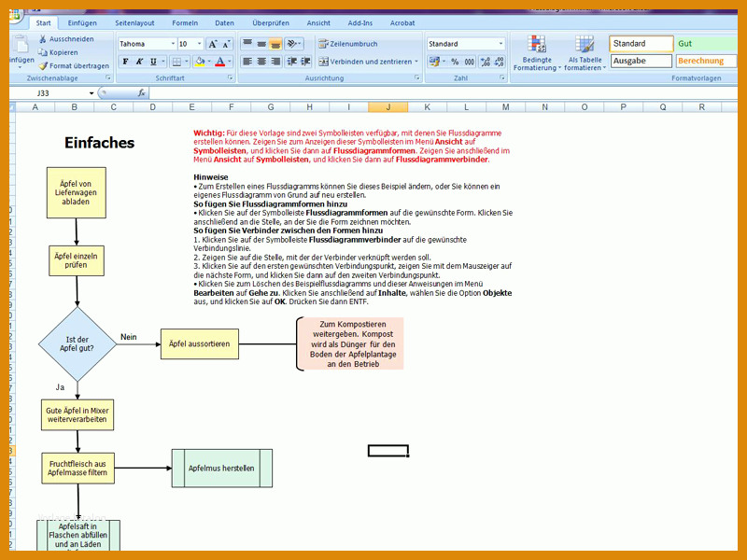The height and width of the screenshot is (560, 747).
Task: Click the Kopieren copy icon
Action: click(x=42, y=52)
